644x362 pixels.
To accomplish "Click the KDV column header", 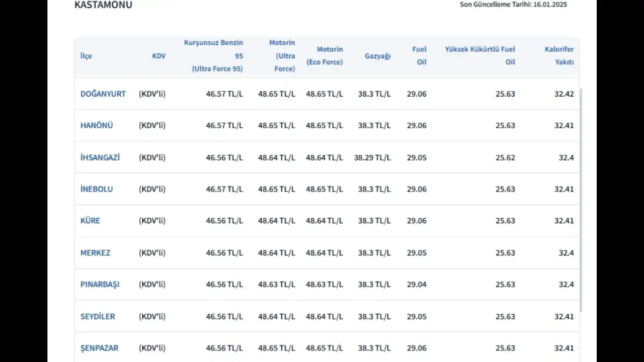I will tap(159, 56).
